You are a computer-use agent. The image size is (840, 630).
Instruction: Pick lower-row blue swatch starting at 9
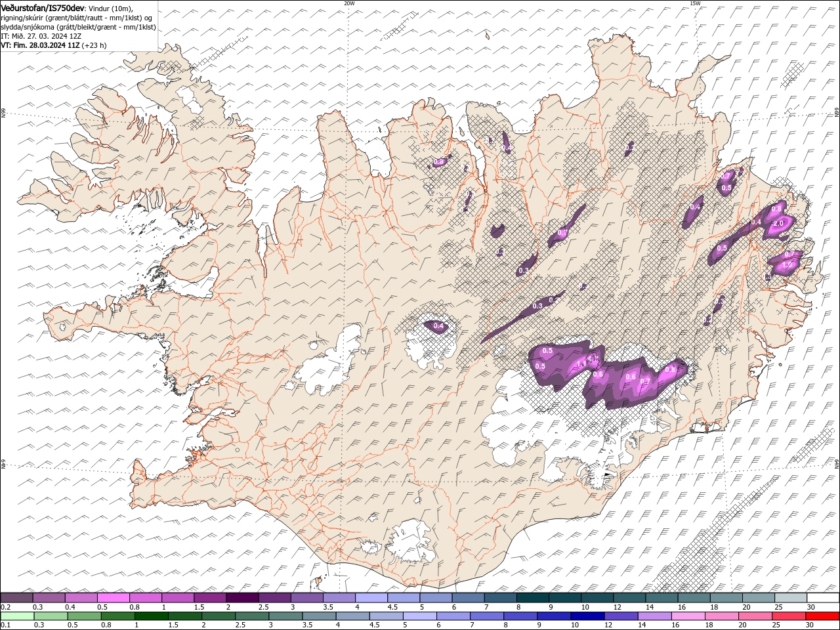pos(553,616)
